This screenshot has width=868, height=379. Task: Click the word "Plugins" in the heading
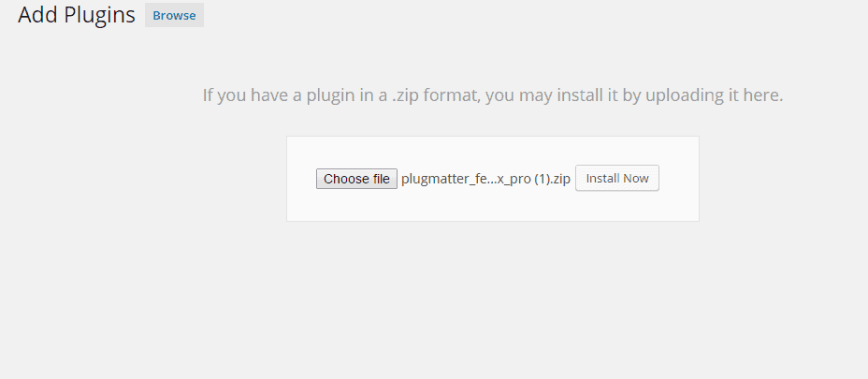[99, 16]
